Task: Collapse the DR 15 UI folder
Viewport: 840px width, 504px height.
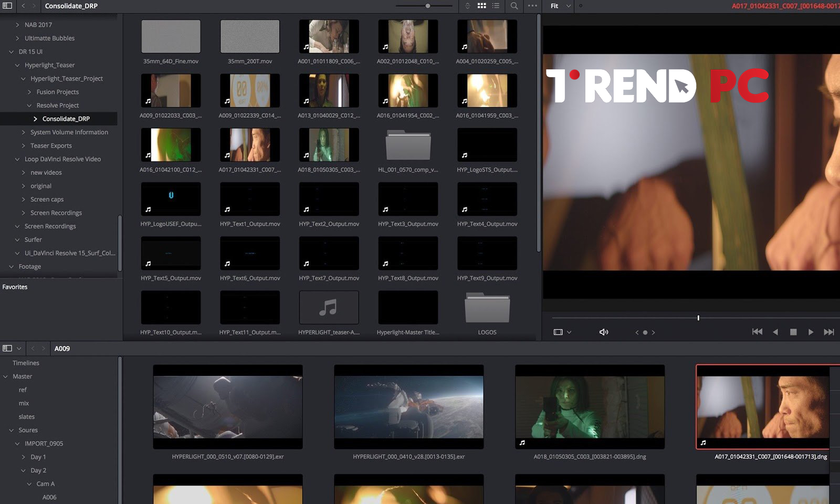Action: tap(12, 51)
